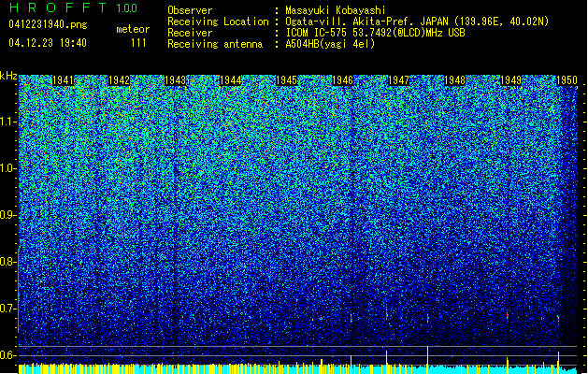
Task: Click the 1945 time marker label
Action: (286, 80)
